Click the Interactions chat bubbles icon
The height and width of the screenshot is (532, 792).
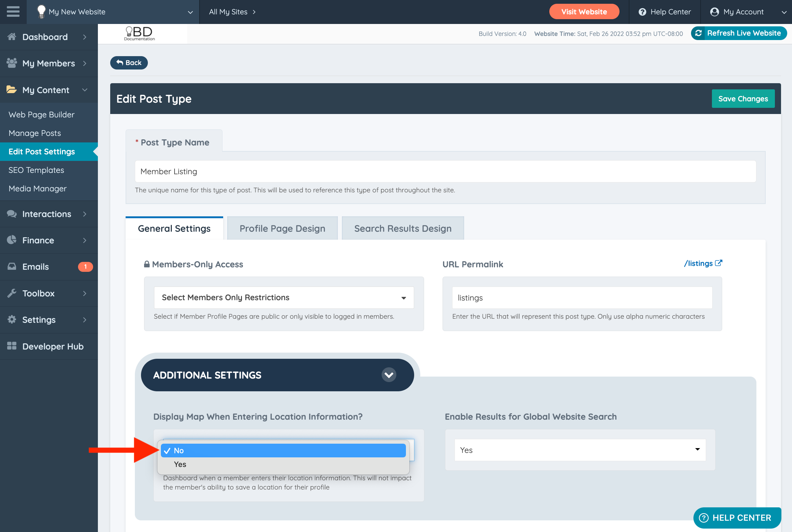[x=12, y=214]
